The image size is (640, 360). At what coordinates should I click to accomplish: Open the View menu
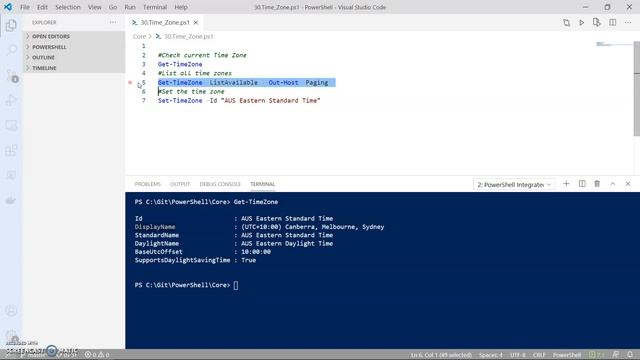pyautogui.click(x=94, y=7)
